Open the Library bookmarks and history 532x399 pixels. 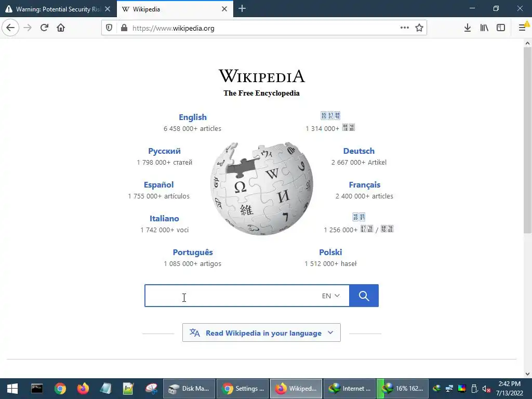(x=484, y=28)
